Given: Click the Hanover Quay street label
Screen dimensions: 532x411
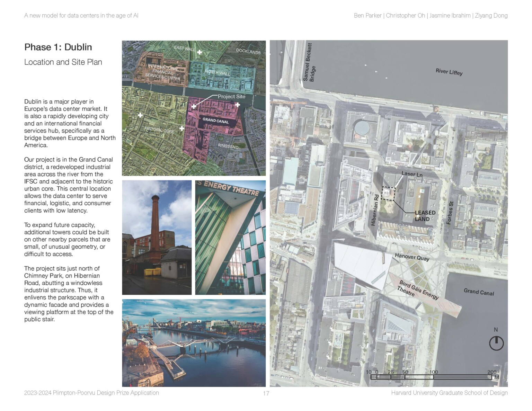Looking at the screenshot, I should pyautogui.click(x=412, y=257).
